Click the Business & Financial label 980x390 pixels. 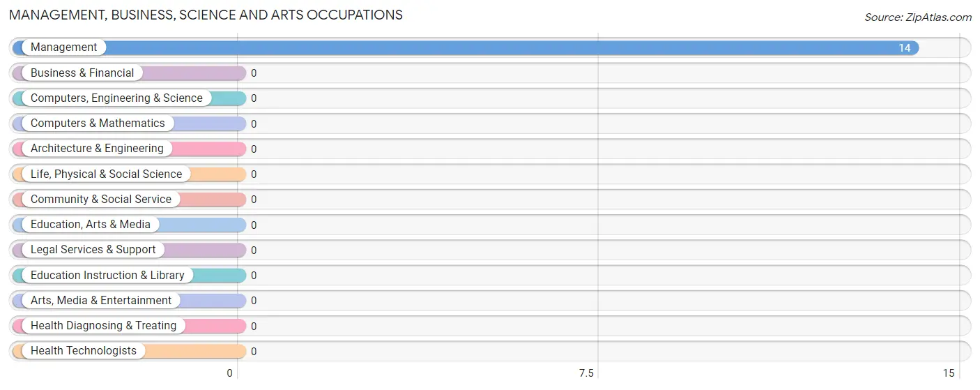[82, 73]
